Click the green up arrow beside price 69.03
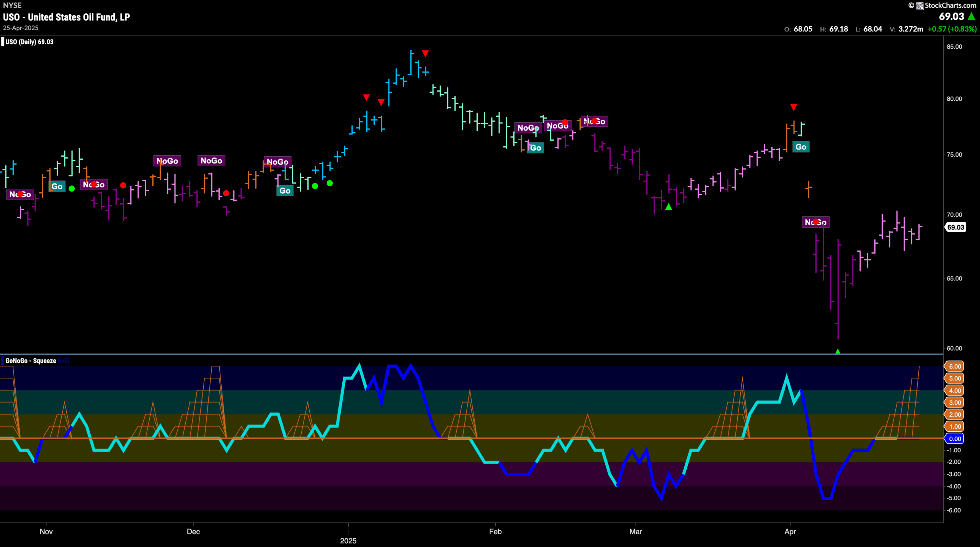 click(x=971, y=16)
